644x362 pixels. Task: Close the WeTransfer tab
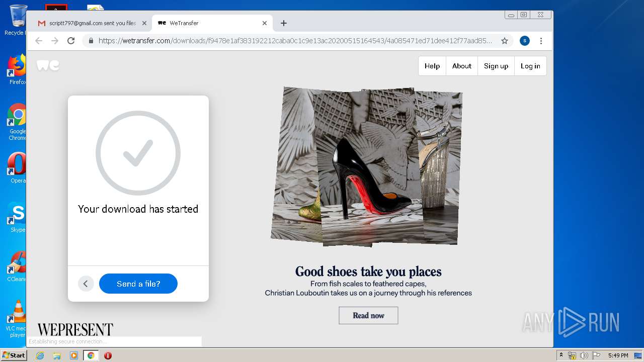coord(265,23)
